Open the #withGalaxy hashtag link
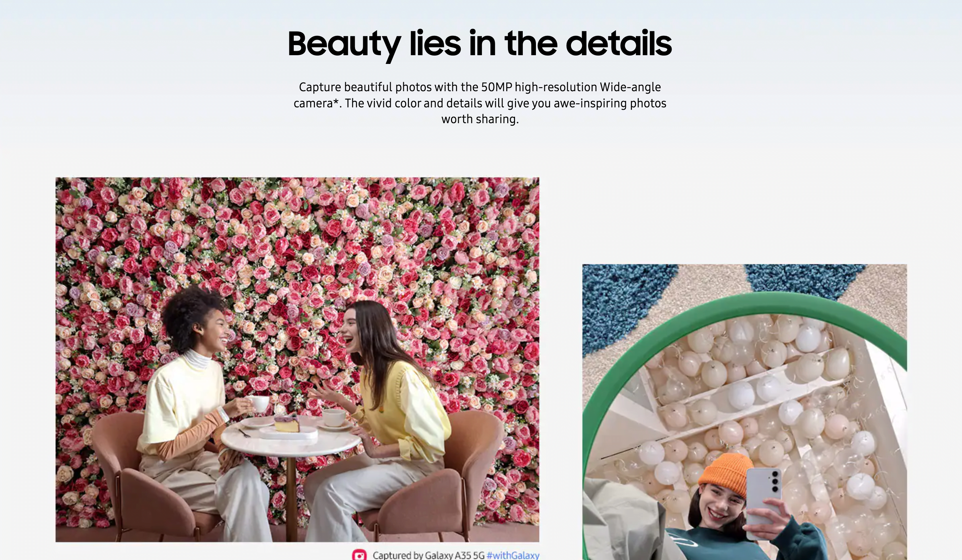The width and height of the screenshot is (962, 560). click(x=513, y=555)
